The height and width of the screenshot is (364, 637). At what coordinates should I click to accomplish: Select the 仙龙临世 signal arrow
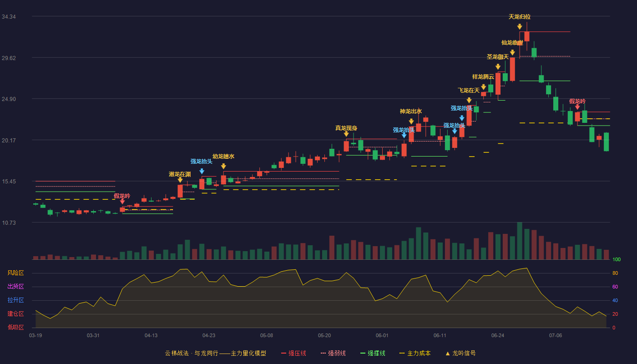tap(512, 53)
